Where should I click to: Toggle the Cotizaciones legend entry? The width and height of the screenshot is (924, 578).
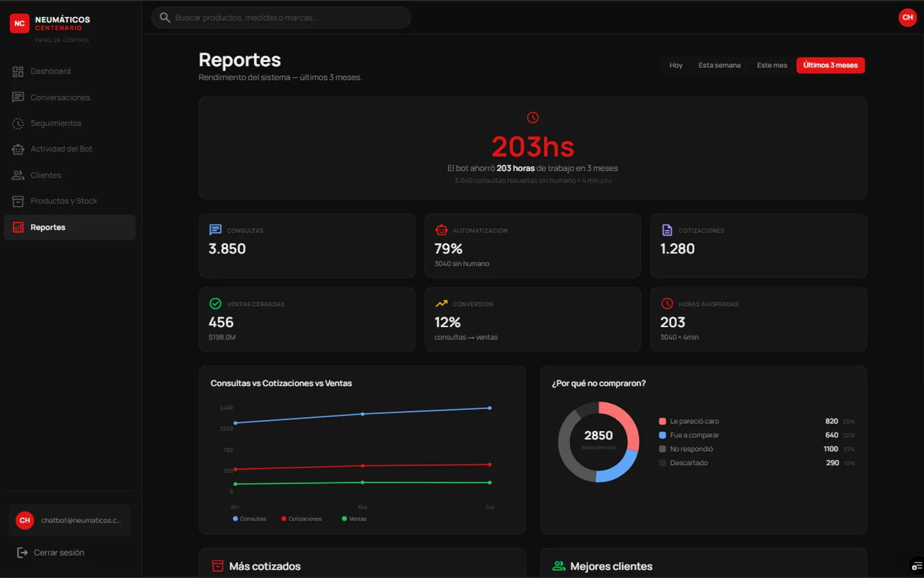click(x=301, y=518)
